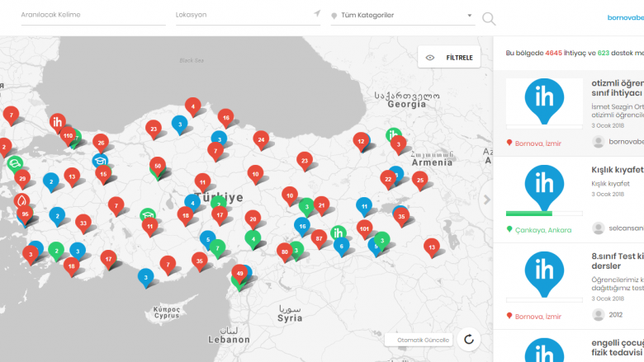Click the red water drop map marker
644x362 pixels.
(21, 200)
